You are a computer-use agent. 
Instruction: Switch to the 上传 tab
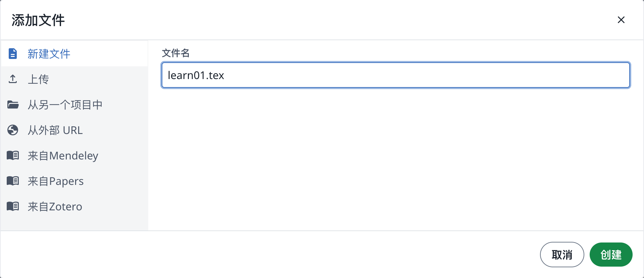coord(74,79)
